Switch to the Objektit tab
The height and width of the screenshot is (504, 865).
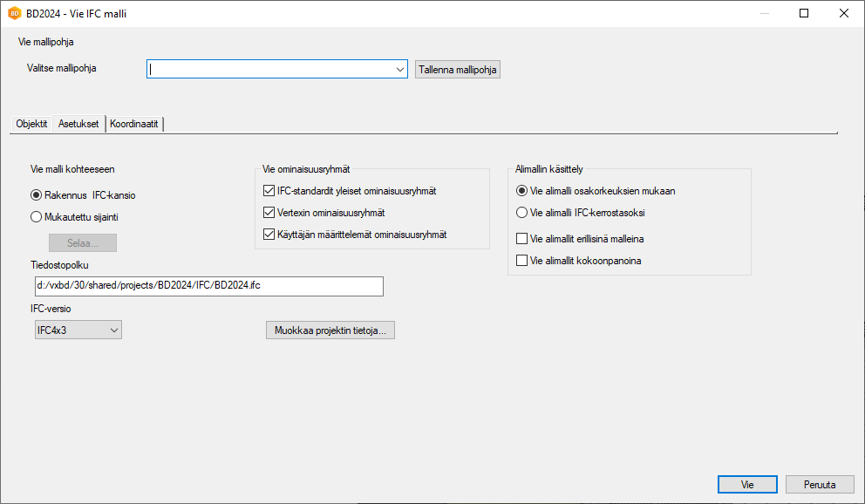[31, 124]
